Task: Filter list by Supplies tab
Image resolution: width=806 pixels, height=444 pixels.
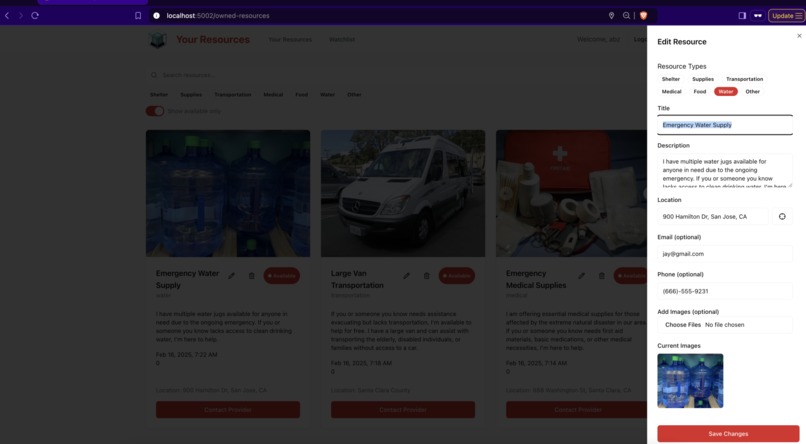Action: (191, 95)
